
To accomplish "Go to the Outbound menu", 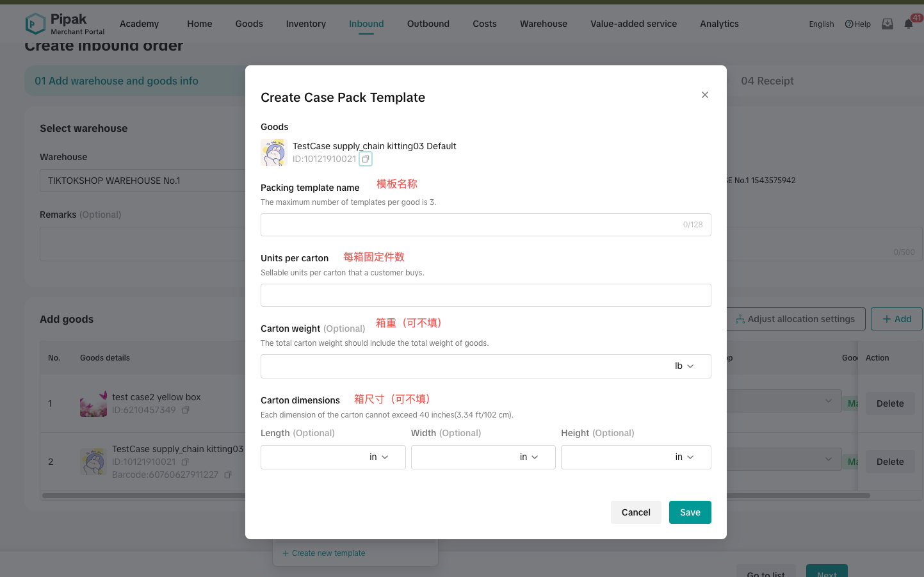I will (x=428, y=24).
